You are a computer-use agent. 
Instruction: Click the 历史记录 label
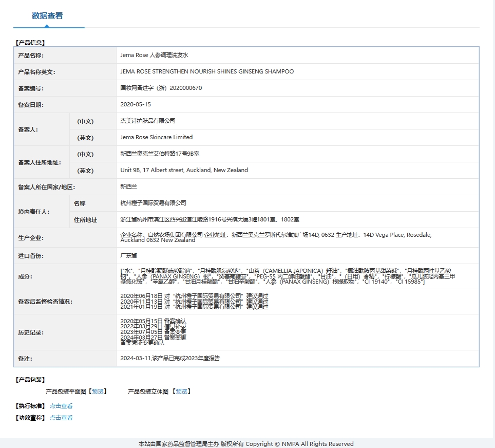pos(31,332)
